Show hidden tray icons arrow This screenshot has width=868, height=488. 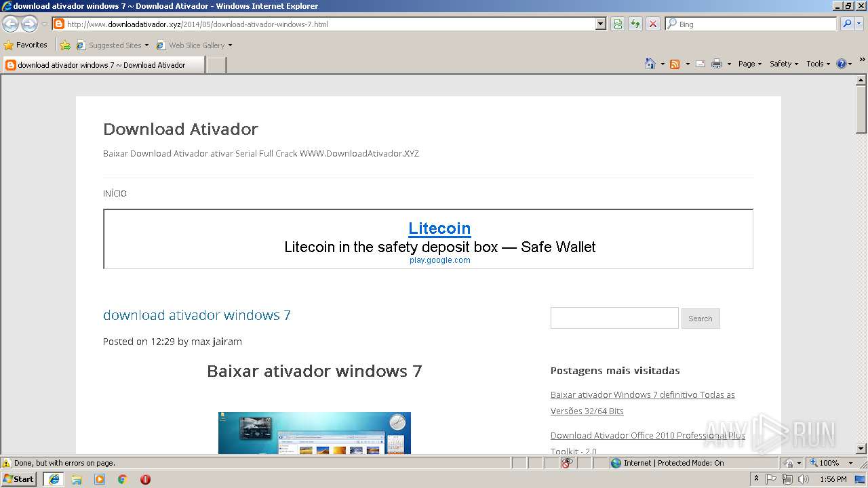757,479
